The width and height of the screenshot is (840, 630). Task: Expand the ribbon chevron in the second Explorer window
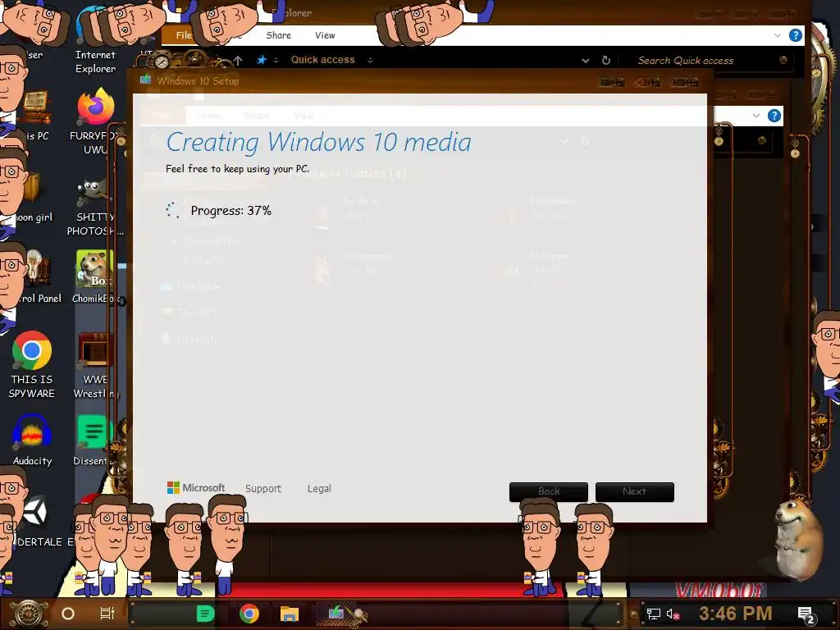756,116
